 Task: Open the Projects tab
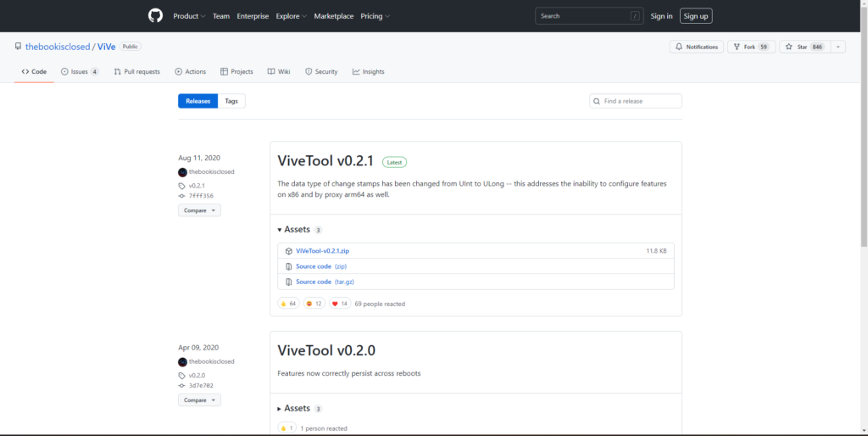(x=236, y=71)
